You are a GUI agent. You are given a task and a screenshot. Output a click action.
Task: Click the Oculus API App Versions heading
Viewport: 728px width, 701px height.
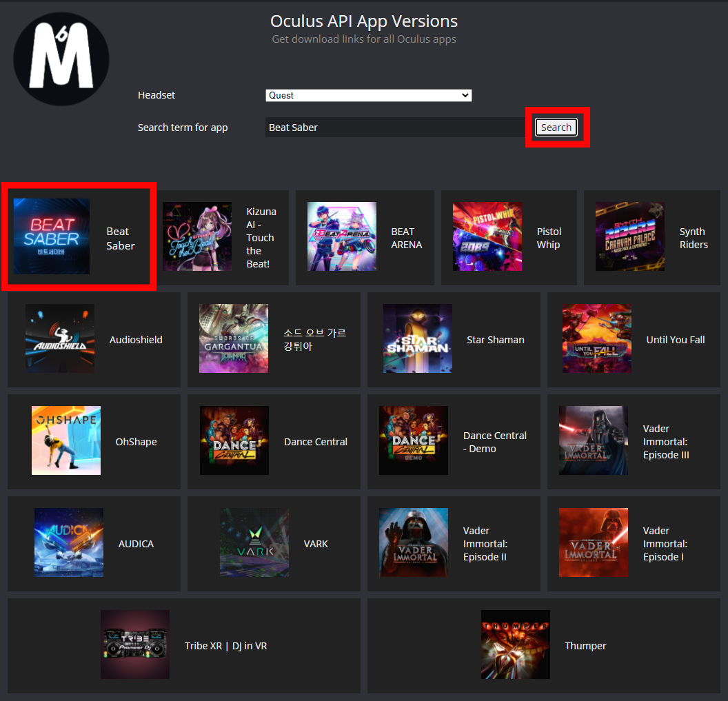pos(364,21)
